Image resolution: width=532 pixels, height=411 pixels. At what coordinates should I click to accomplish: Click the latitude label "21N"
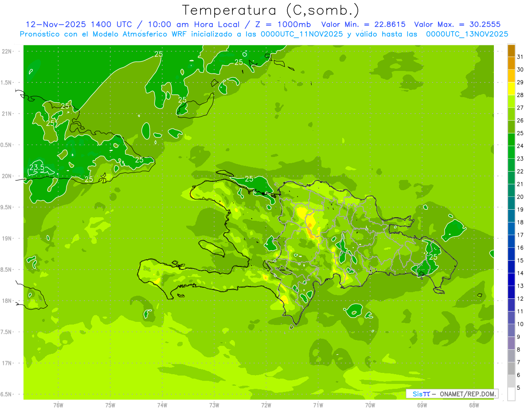(x=7, y=114)
